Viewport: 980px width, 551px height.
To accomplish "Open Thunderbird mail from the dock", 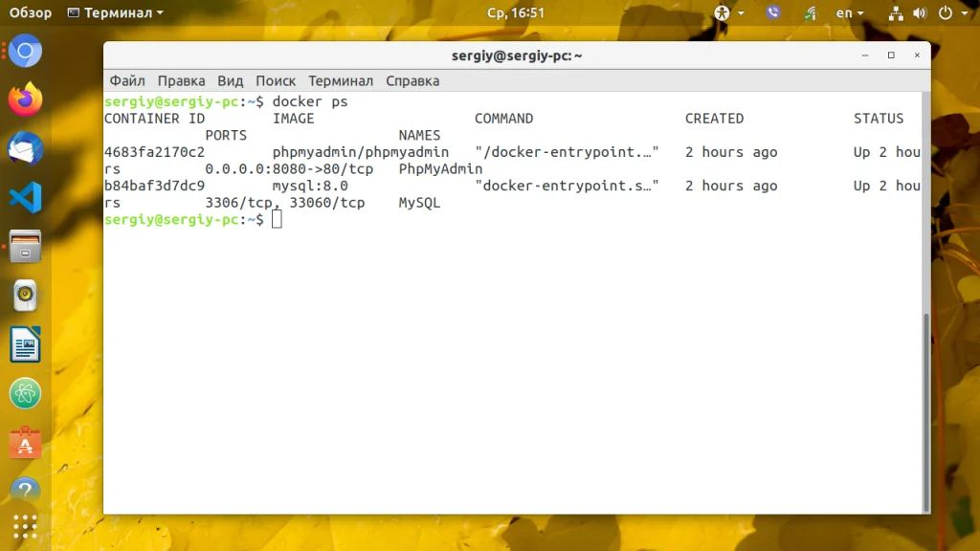I will [x=25, y=148].
